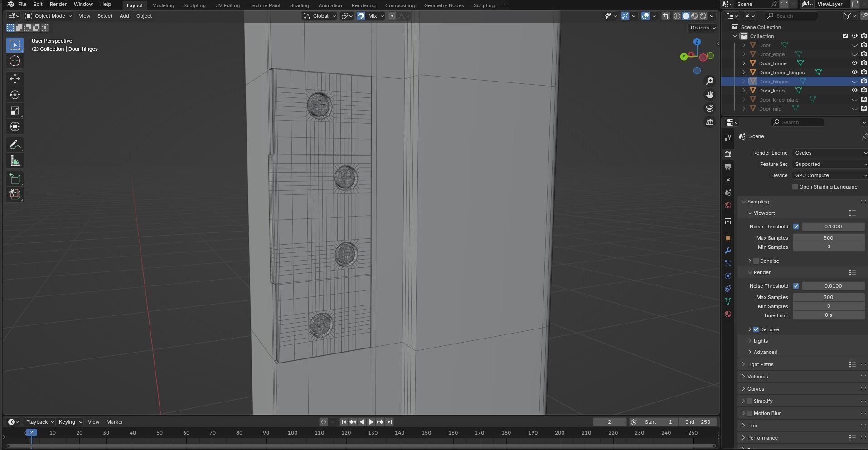Open the Render Engine dropdown

829,153
